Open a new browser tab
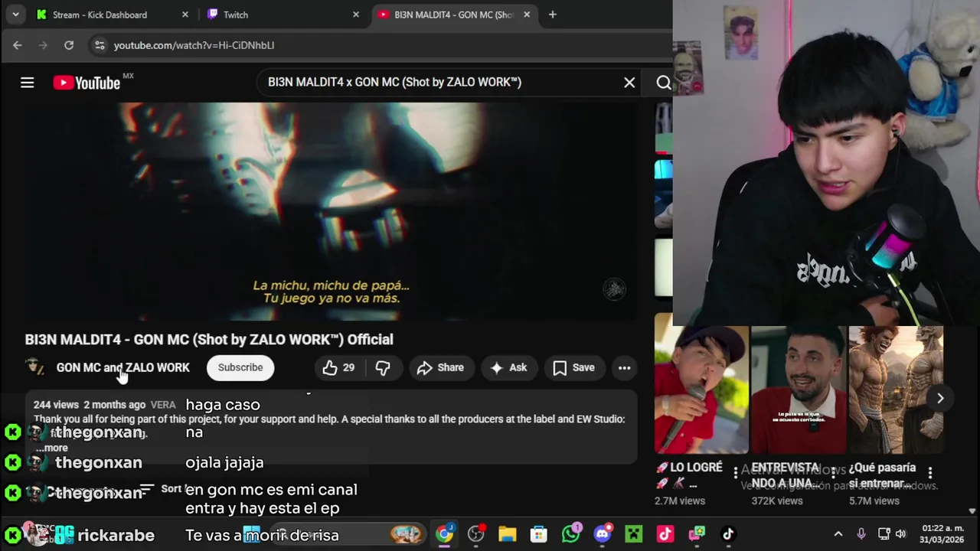980x551 pixels. [x=552, y=15]
